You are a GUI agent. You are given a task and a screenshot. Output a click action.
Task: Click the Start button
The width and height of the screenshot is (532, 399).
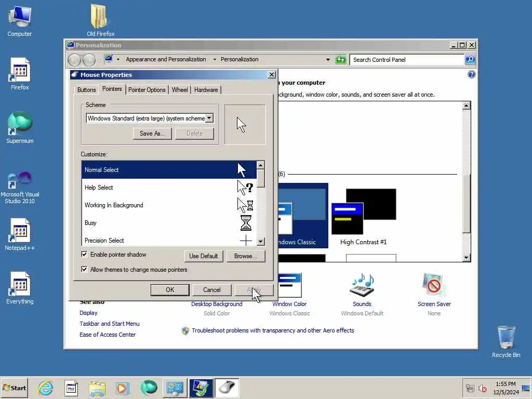(14, 388)
